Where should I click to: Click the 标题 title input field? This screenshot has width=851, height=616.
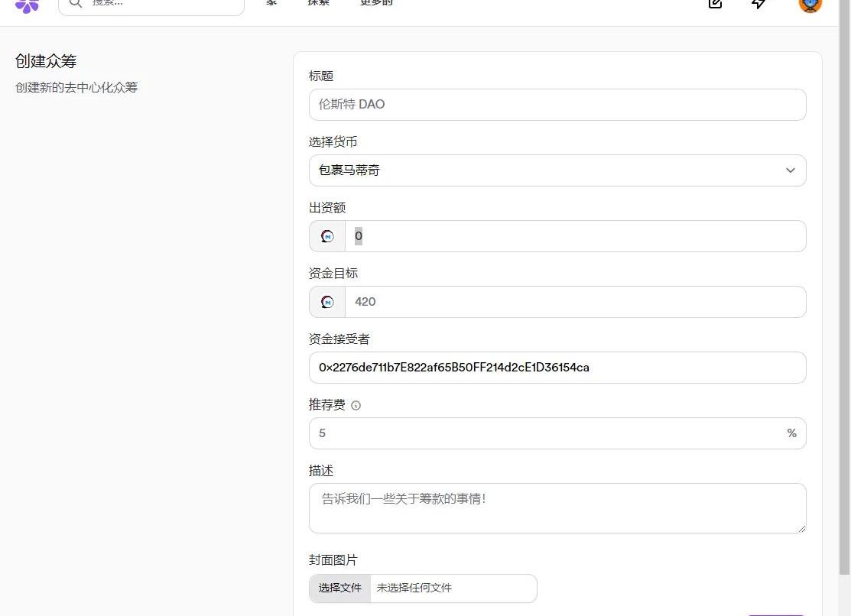click(557, 105)
